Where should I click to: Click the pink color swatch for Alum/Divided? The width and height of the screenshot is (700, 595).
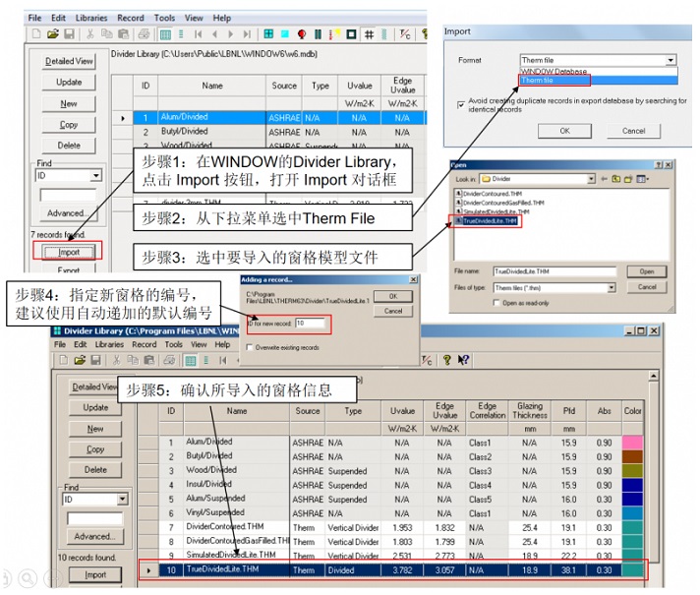(632, 444)
